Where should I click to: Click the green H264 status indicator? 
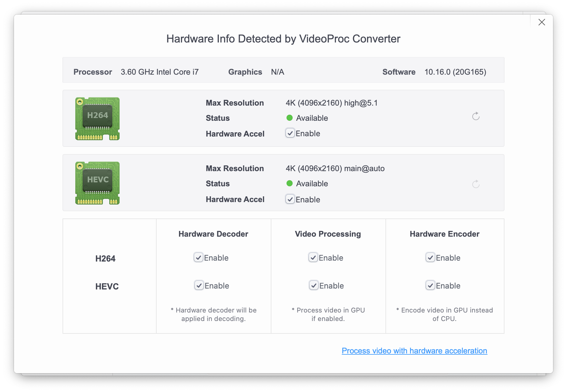coord(289,118)
